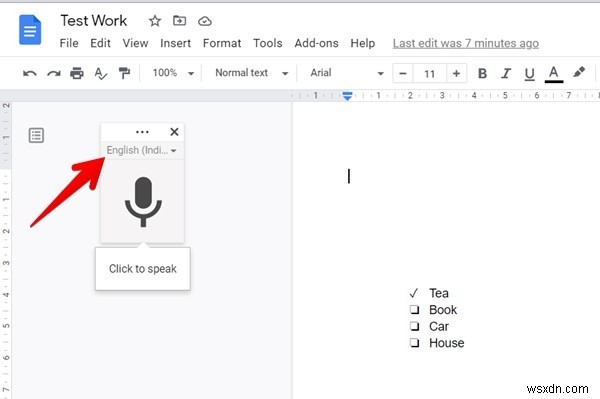Apply underline formatting

pos(530,74)
